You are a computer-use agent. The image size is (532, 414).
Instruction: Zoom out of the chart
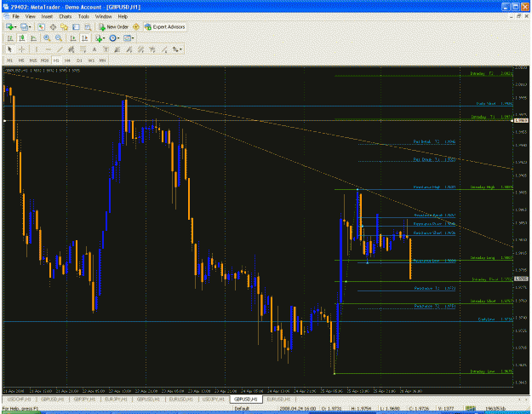tap(59, 38)
